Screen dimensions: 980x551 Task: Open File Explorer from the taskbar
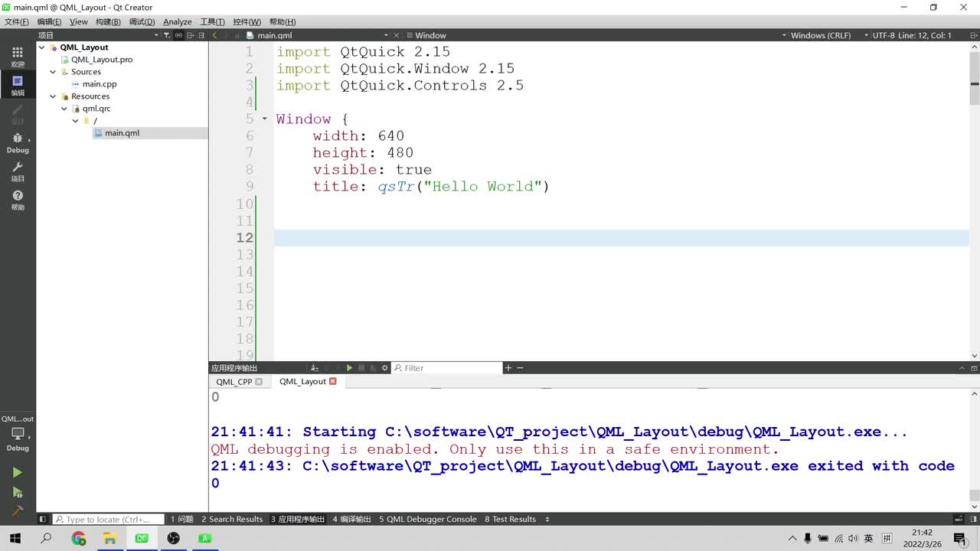point(109,538)
